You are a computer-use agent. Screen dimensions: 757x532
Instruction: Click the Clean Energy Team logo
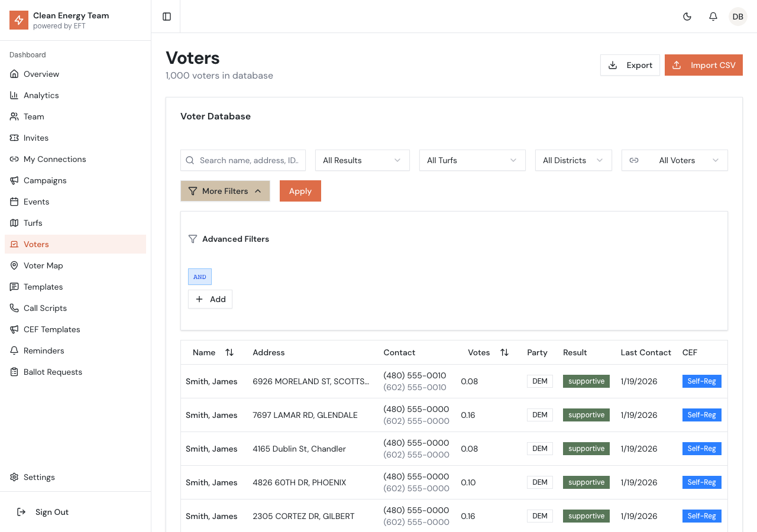(x=19, y=20)
